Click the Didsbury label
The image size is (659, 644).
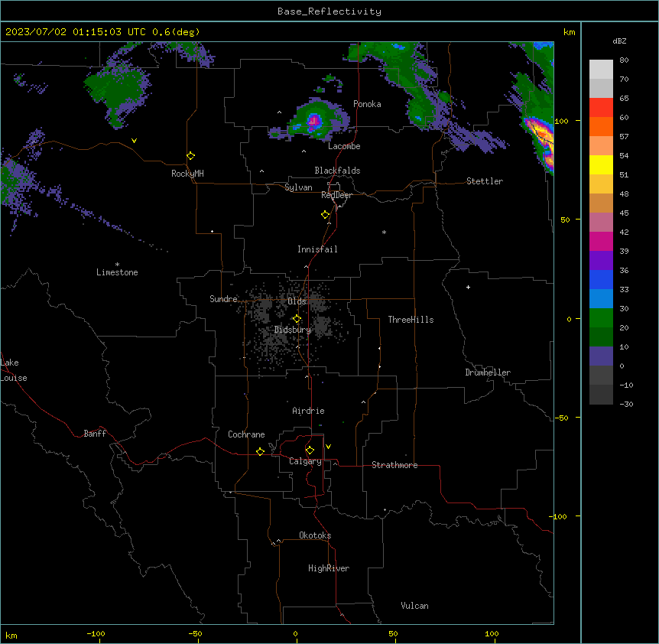point(293,330)
